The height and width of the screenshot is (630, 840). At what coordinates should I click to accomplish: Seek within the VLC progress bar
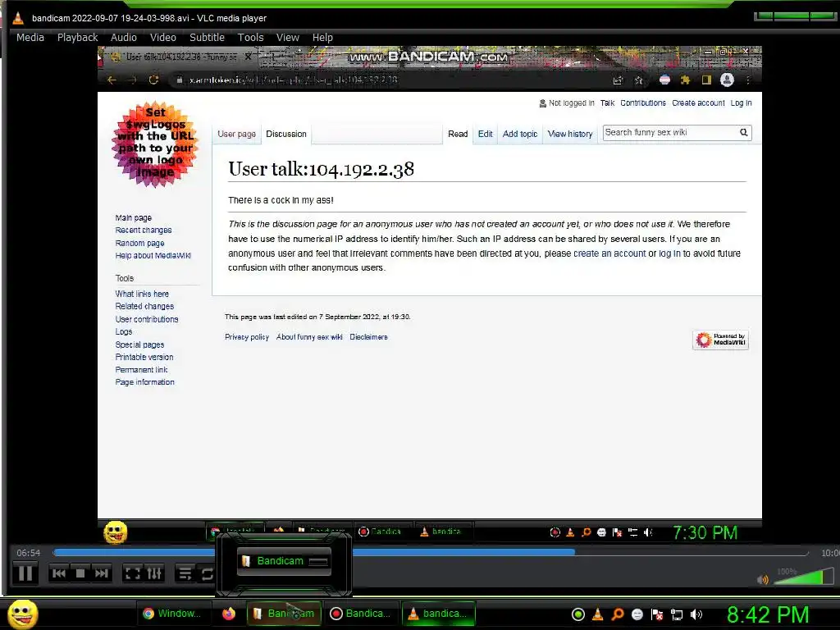(430, 552)
